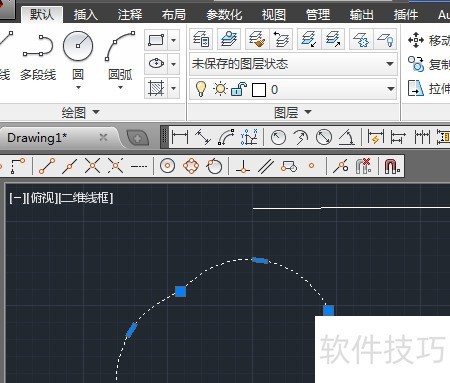Viewport: 450px width, 383px height.
Task: Toggle layer 0 on/off lightbulb
Action: 201,89
